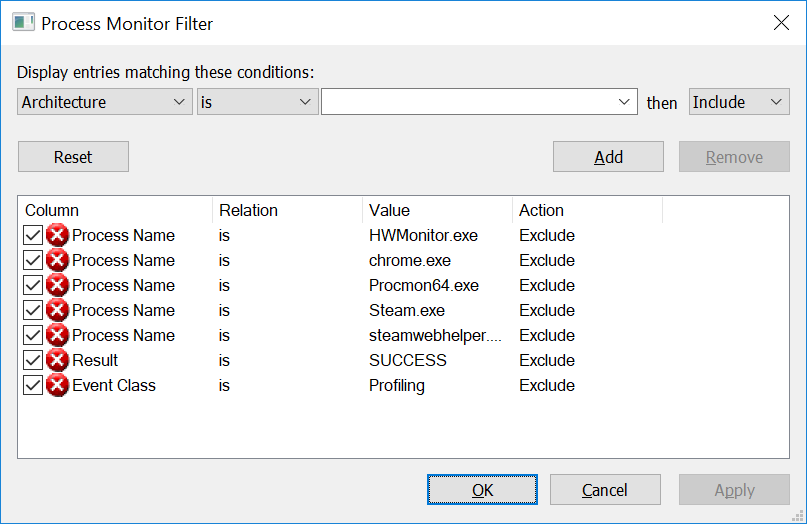Click the red exclude icon for Profiling row
807x524 pixels.
(x=57, y=386)
